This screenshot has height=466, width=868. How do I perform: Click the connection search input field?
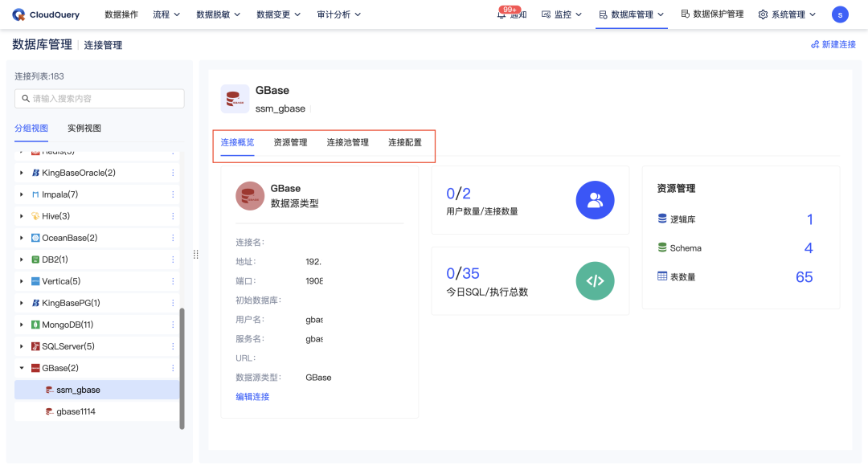pos(99,98)
